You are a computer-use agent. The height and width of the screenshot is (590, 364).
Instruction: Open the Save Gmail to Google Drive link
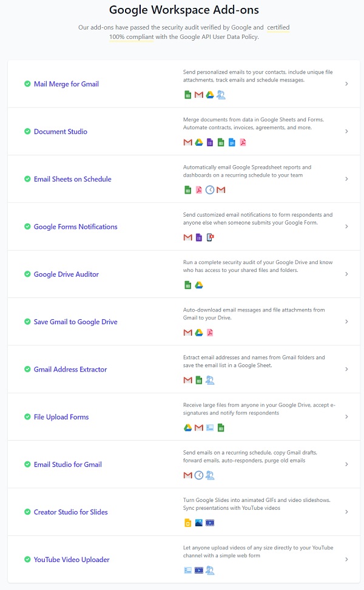coord(75,322)
